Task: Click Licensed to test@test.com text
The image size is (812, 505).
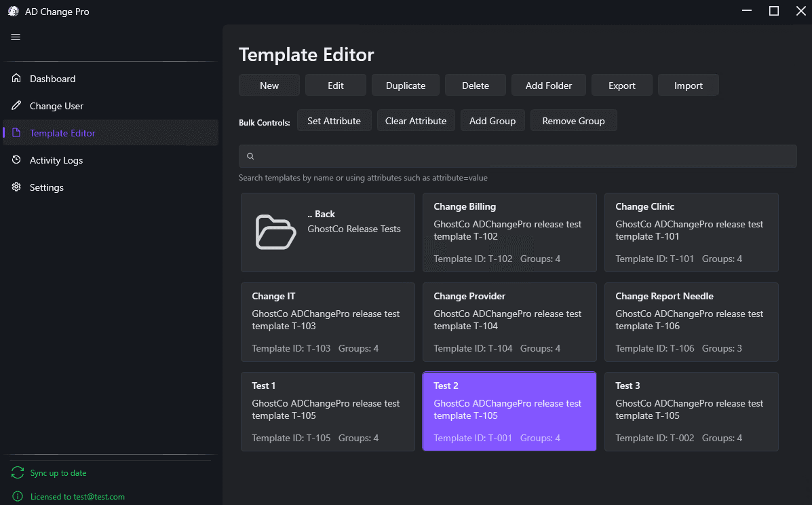Action: click(x=77, y=497)
